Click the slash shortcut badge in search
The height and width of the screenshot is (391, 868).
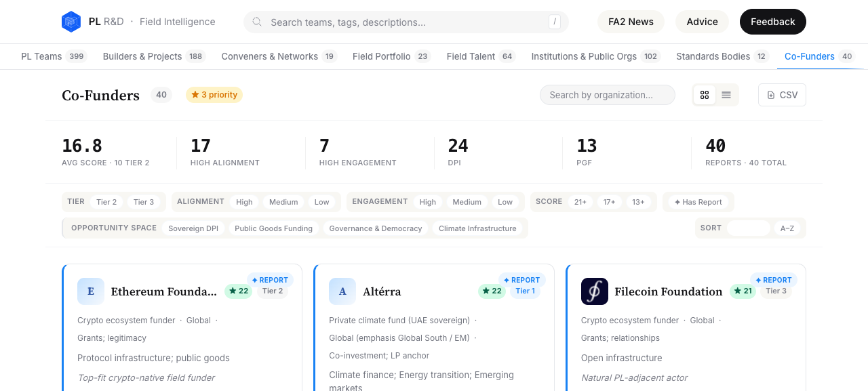click(555, 22)
